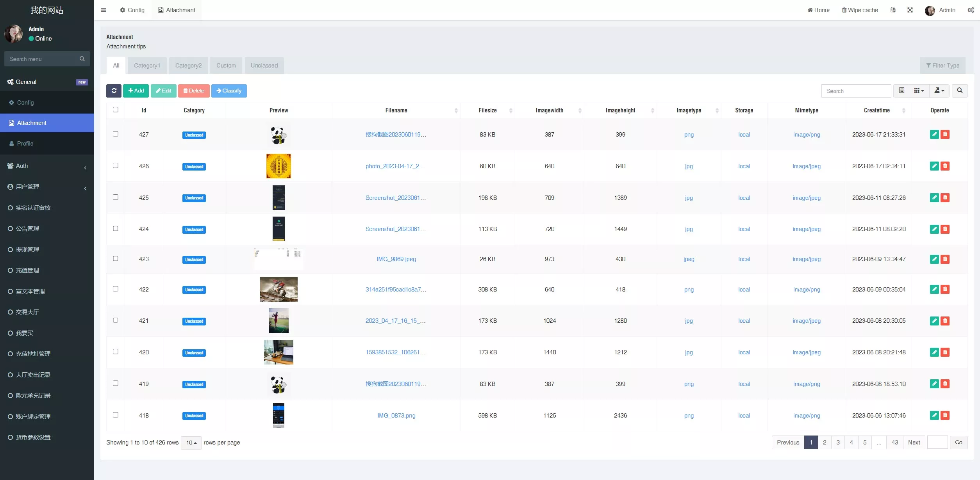
Task: Click the refresh table icon button
Action: (114, 91)
